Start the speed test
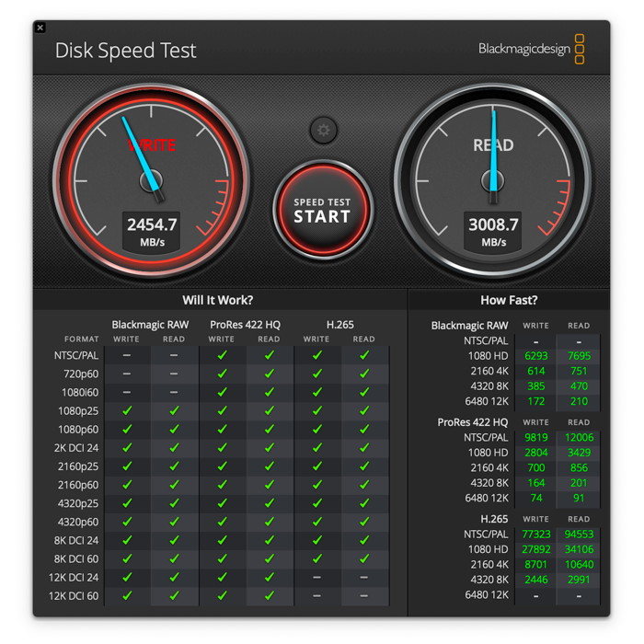 tap(323, 210)
